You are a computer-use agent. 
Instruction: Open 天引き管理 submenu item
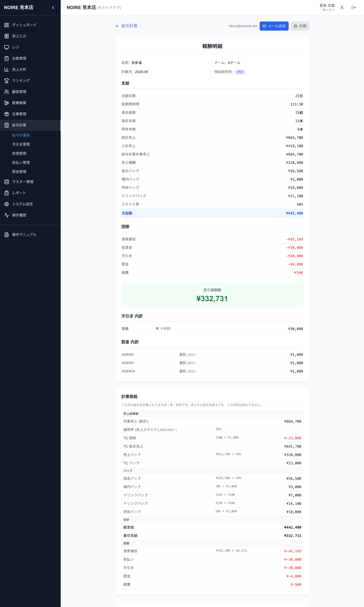21,144
